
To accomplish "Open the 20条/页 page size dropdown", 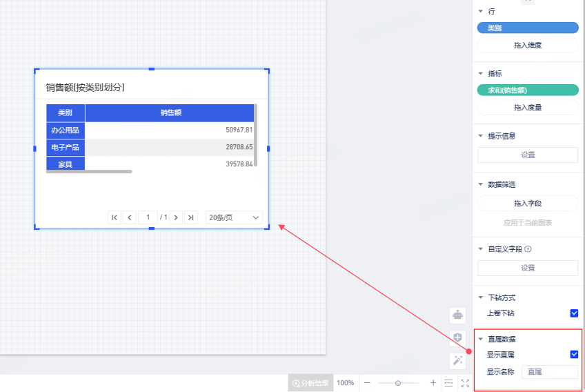I will coord(234,217).
